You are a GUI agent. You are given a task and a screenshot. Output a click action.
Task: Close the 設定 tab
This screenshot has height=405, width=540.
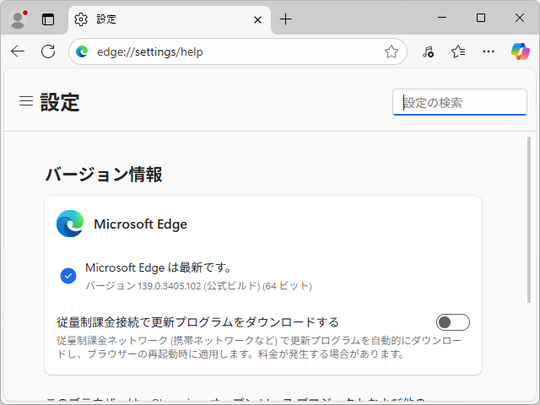point(258,20)
